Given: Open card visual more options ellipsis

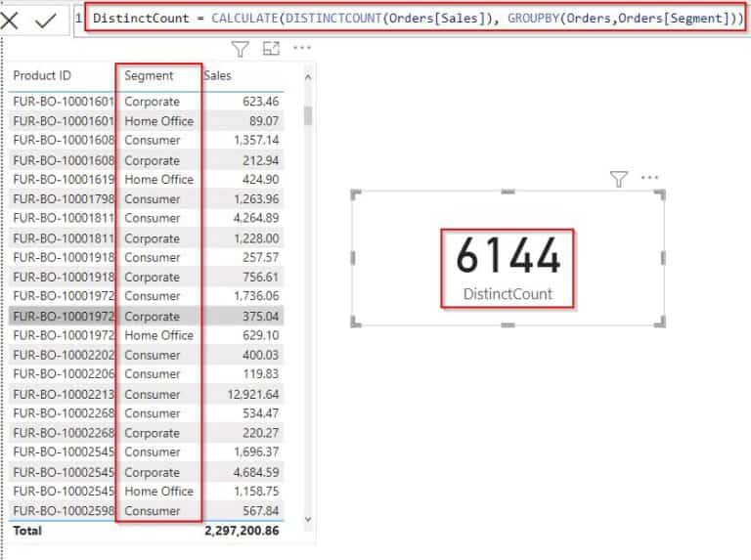Looking at the screenshot, I should [x=649, y=178].
